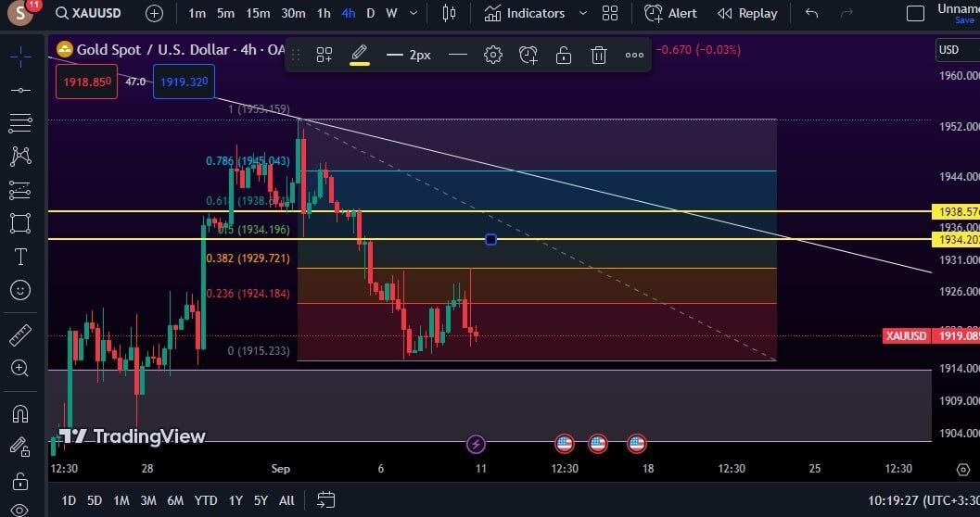Set the 1M date range
Image resolution: width=980 pixels, height=517 pixels.
click(121, 500)
